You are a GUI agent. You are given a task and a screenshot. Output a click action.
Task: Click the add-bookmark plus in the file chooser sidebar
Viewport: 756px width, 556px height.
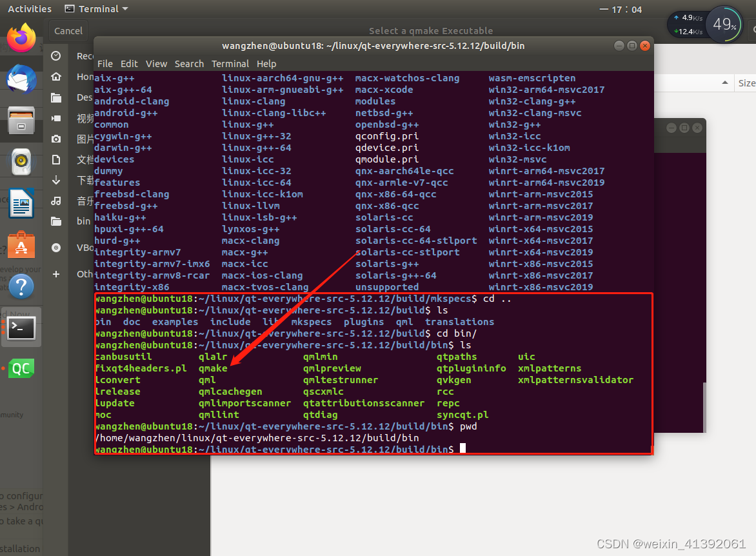[x=55, y=273]
